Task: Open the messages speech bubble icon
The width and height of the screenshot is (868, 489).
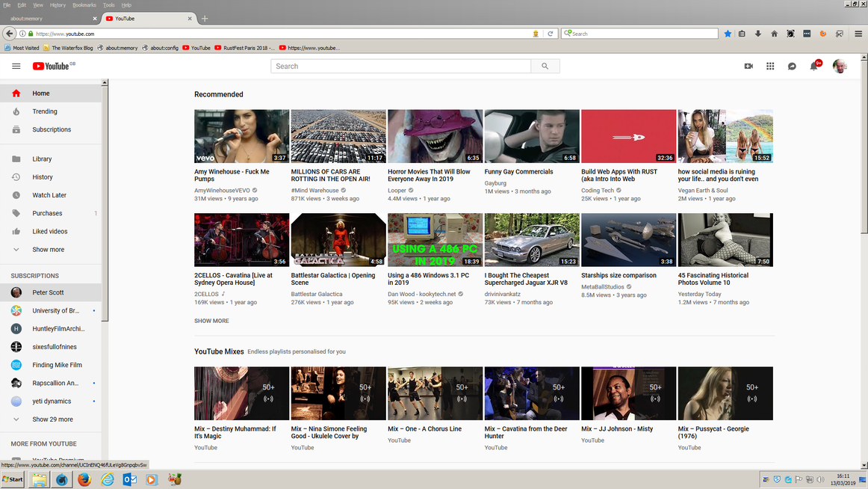Action: pos(792,66)
